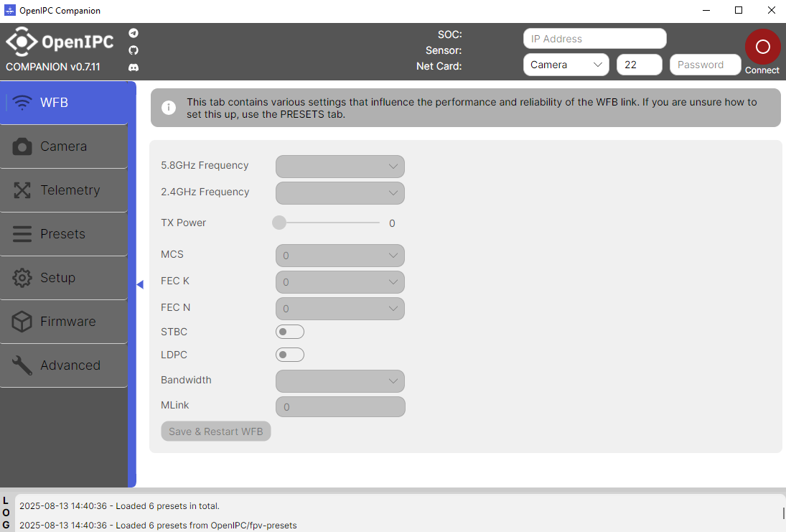Open the MCS dropdown
786x532 pixels.
(340, 256)
